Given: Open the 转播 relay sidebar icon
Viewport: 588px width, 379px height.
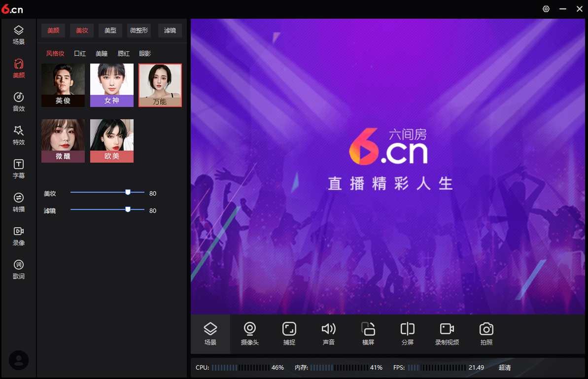Looking at the screenshot, I should coord(19,202).
